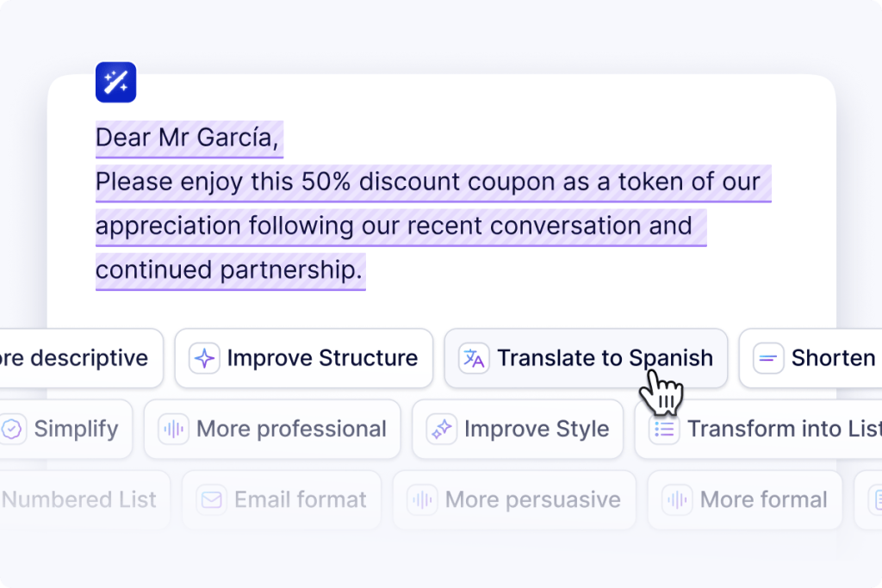Apply the Numbered List transformation
This screenshot has width=882, height=588.
coord(79,499)
